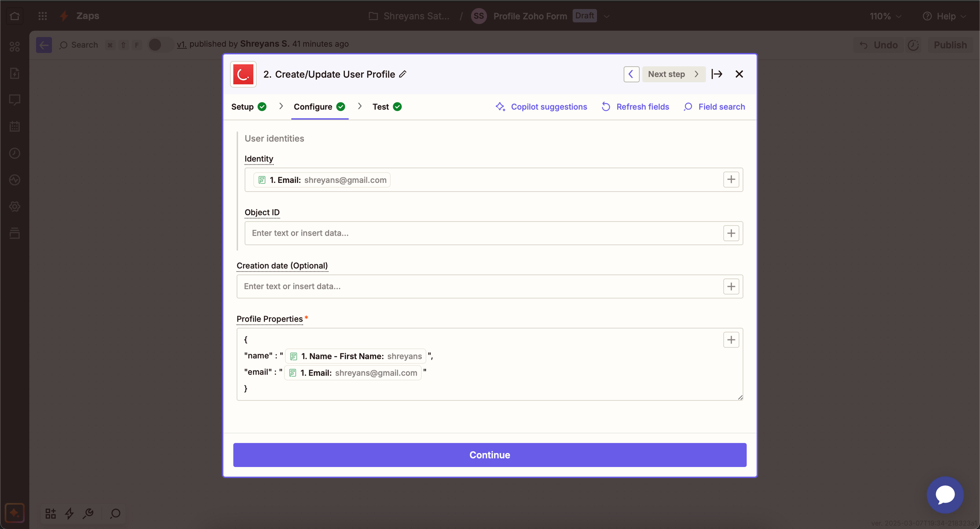Open the apps grid menu icon
Viewport: 980px width, 529px height.
point(42,16)
